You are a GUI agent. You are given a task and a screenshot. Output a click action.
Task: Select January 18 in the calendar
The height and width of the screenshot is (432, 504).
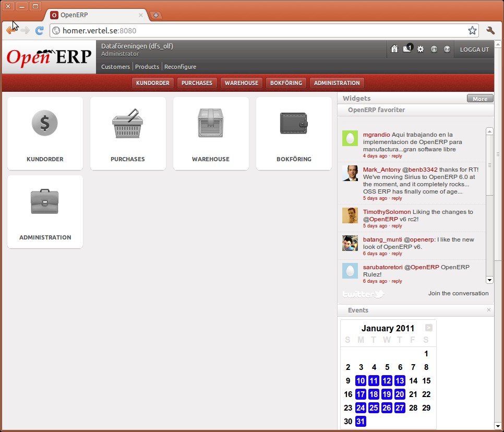point(374,394)
